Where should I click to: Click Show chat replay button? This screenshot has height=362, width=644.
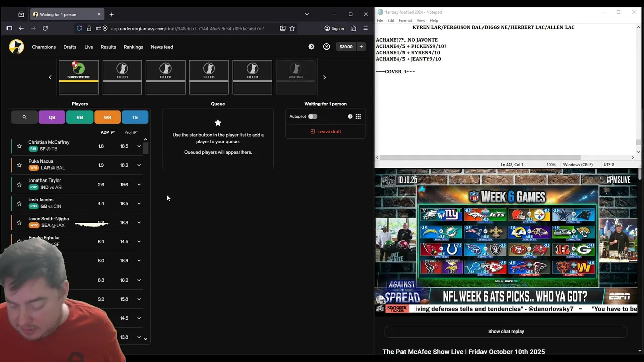(x=506, y=331)
